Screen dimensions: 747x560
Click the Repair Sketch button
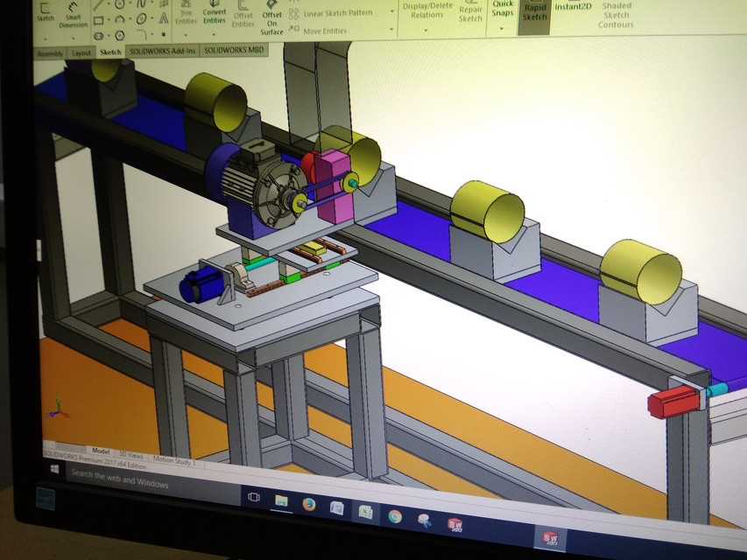[470, 14]
